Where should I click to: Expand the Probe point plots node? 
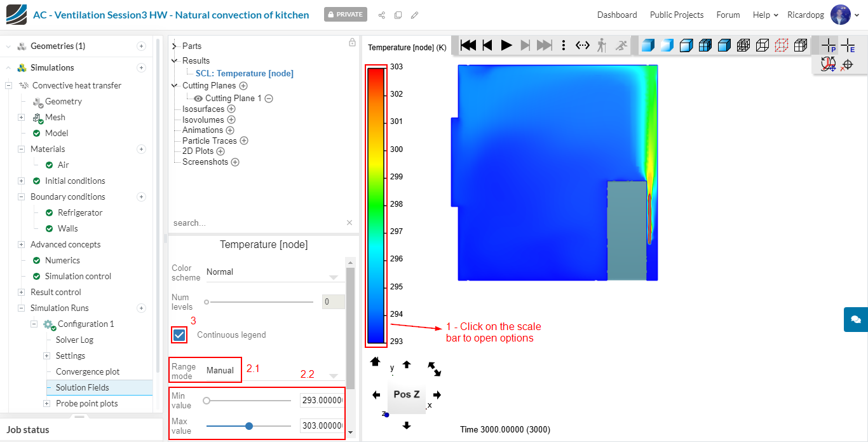click(x=46, y=404)
